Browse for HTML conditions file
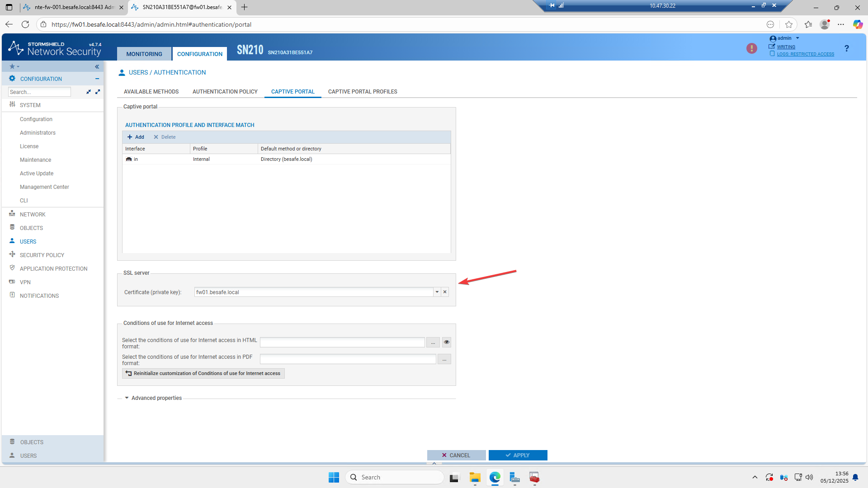 [433, 343]
